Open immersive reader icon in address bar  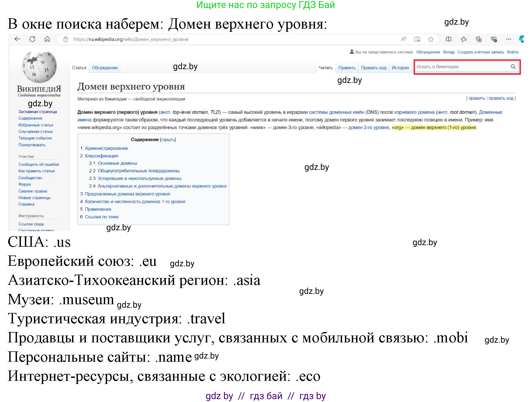417,39
